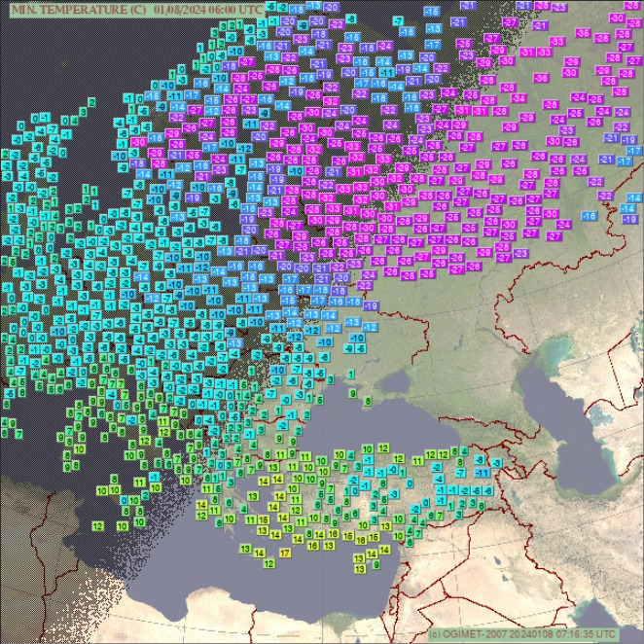Click the yellow 17 temperature label
644x644 pixels.
click(285, 553)
